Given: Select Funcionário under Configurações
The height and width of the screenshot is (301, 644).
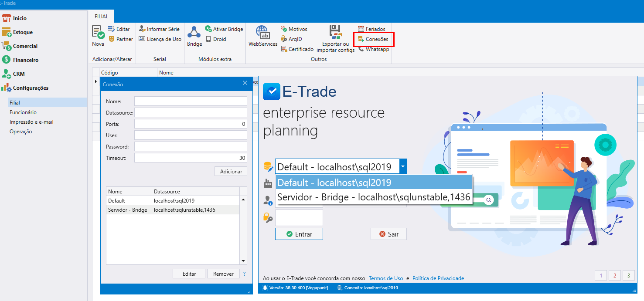Looking at the screenshot, I should point(23,112).
